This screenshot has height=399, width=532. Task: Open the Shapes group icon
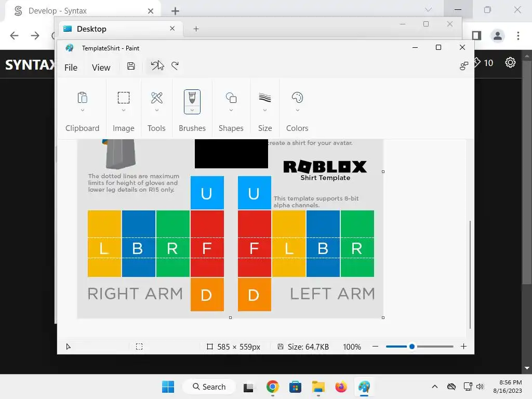[231, 98]
